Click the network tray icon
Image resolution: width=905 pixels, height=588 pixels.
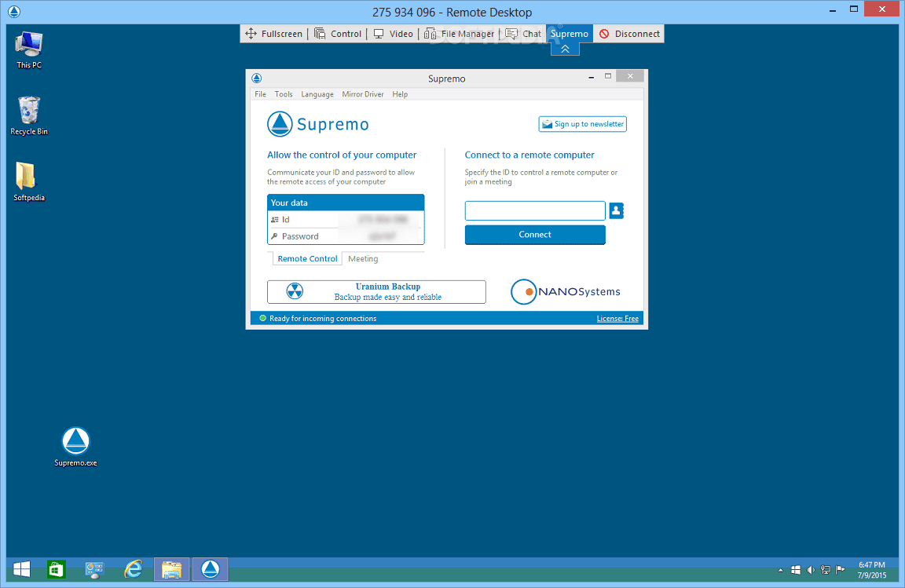tap(826, 570)
